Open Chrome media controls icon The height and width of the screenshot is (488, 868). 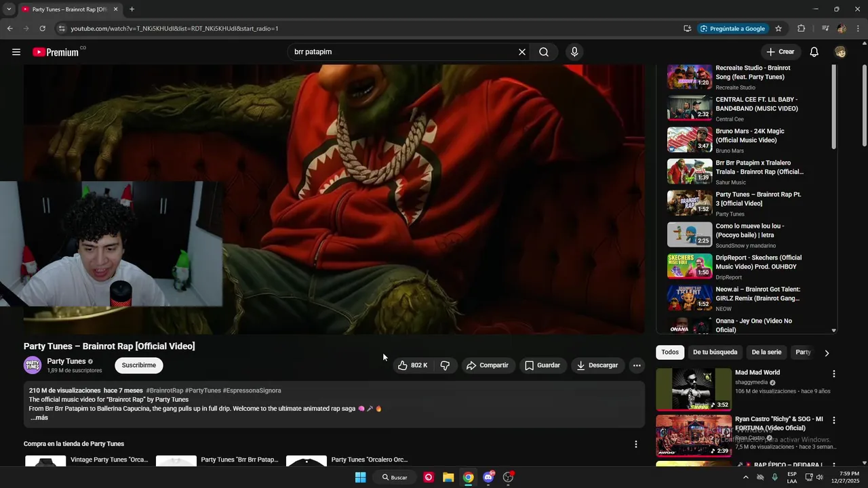coord(825,28)
